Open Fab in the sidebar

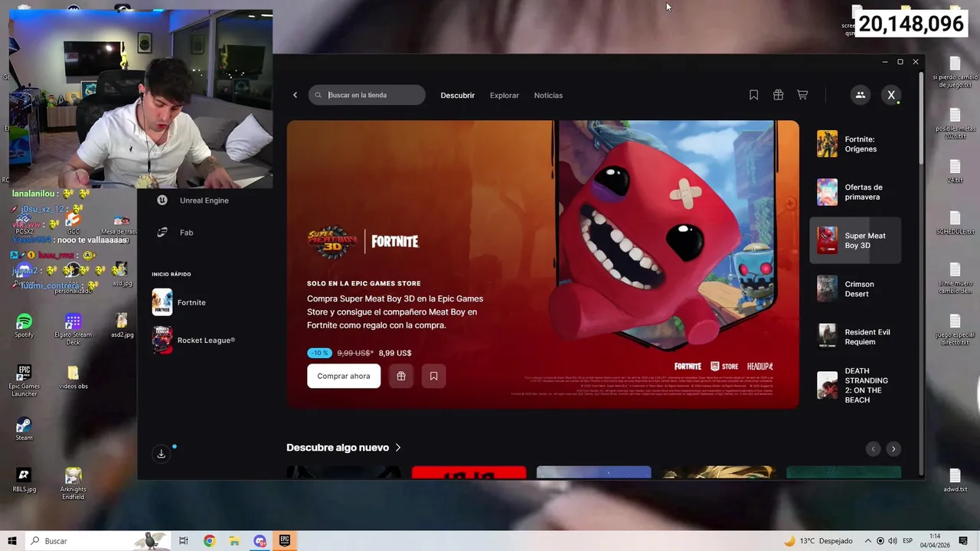click(176, 233)
